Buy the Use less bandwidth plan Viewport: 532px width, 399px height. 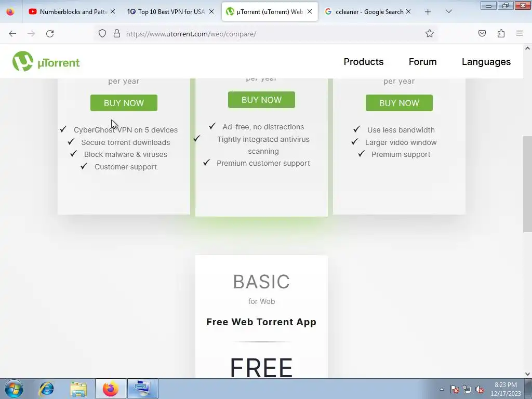pos(399,103)
